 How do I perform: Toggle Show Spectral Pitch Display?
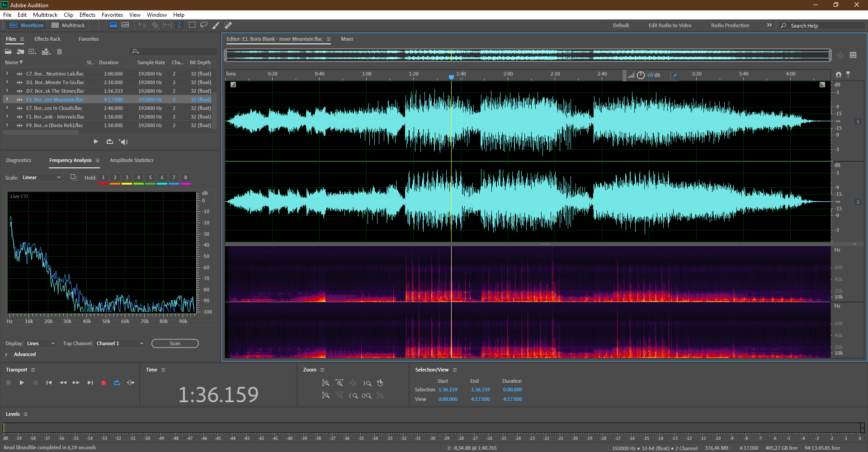point(125,25)
